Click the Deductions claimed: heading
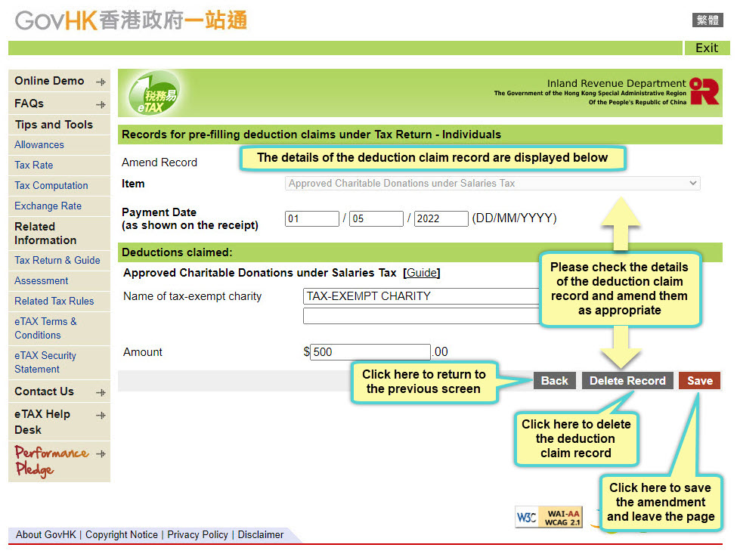 (177, 252)
